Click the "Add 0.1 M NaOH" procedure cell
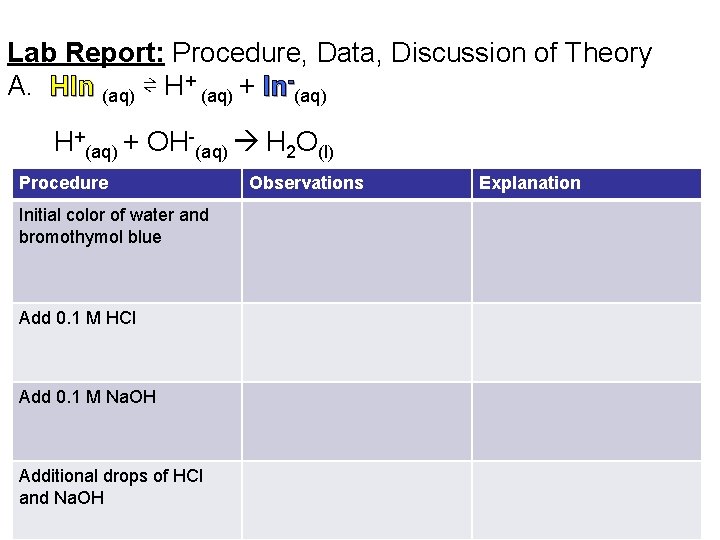 tap(88, 397)
